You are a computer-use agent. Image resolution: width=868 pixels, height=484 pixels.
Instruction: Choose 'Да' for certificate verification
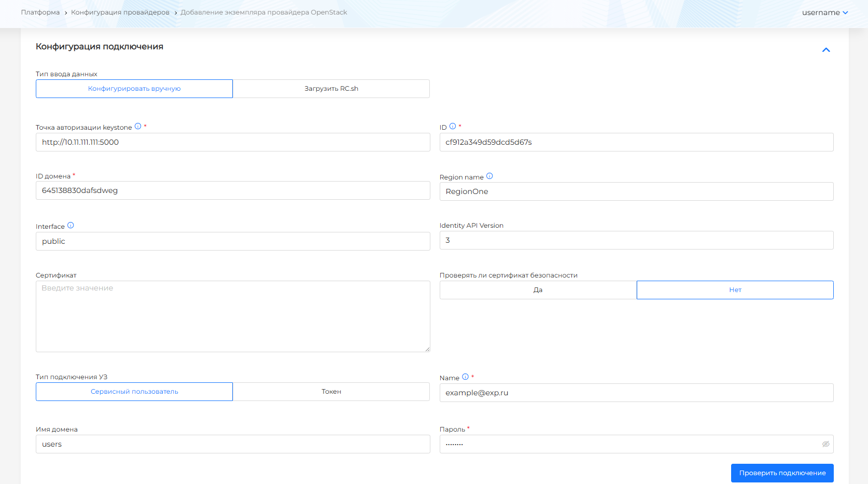coord(538,290)
